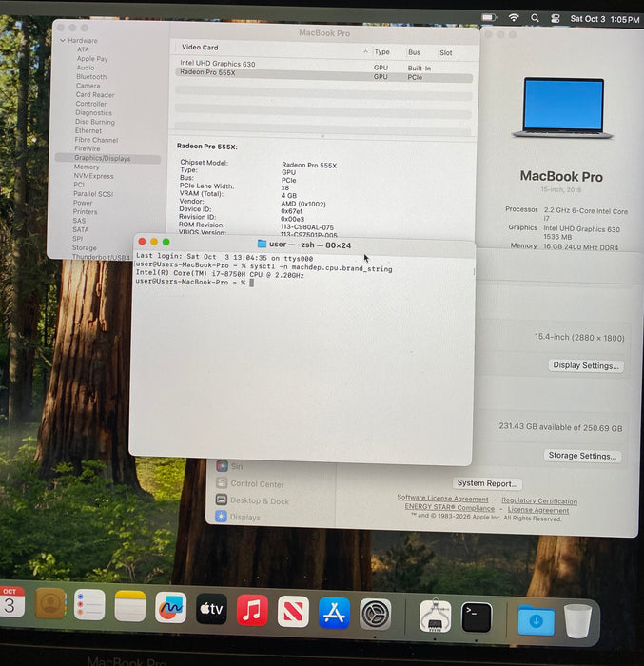This screenshot has height=666, width=644.
Task: Click the Terminal icon in the Dock
Action: click(x=477, y=617)
